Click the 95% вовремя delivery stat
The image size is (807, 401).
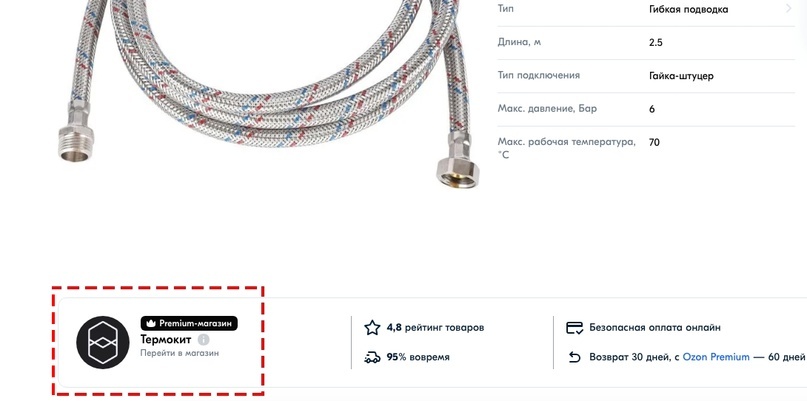click(418, 357)
